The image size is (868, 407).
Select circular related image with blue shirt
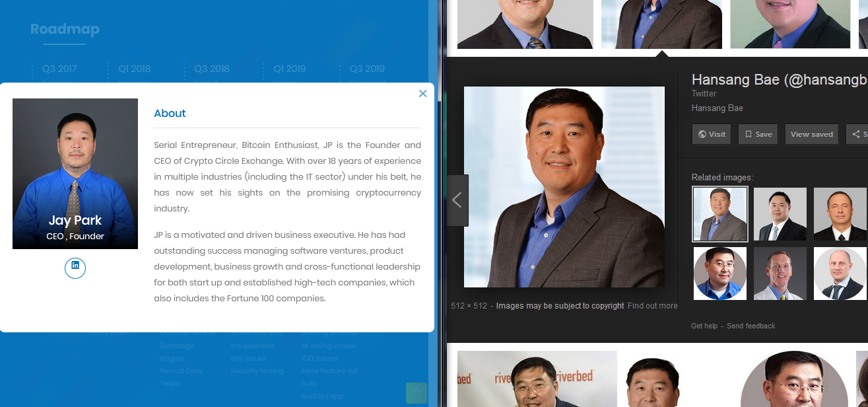pyautogui.click(x=720, y=274)
